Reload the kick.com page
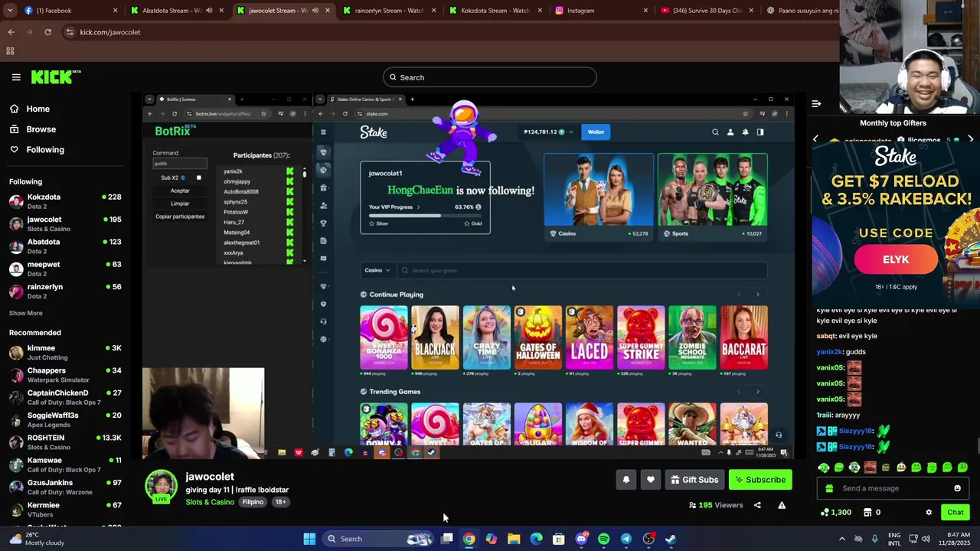This screenshot has height=551, width=980. 47,32
